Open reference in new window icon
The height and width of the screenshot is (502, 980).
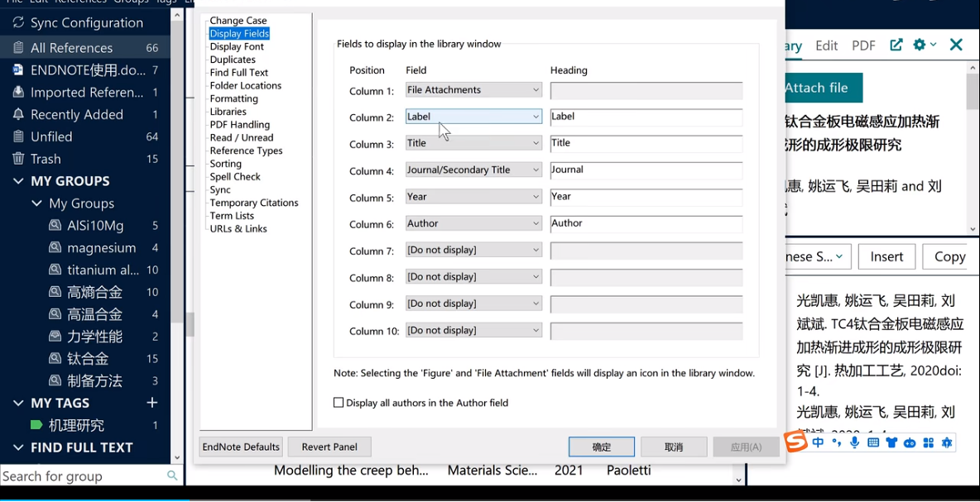coord(896,45)
